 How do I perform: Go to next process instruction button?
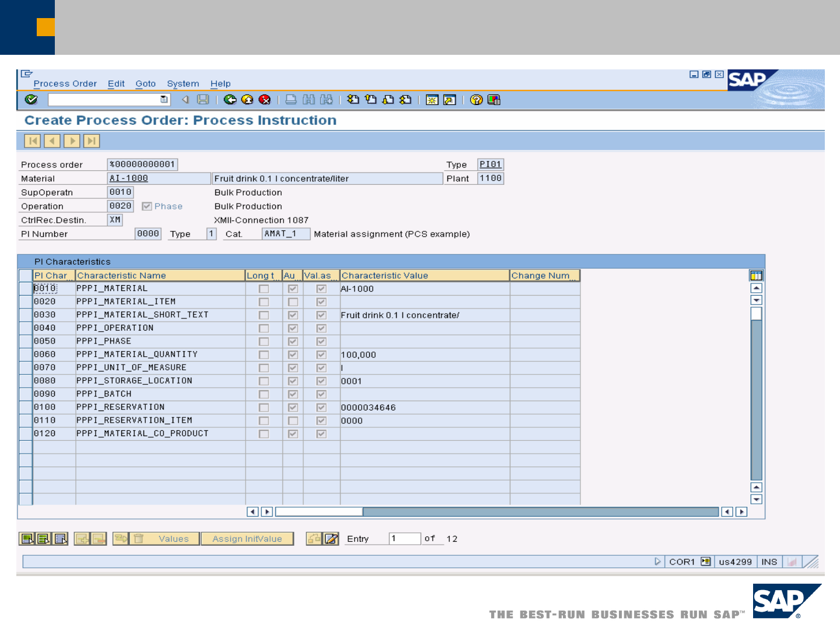pos(72,141)
